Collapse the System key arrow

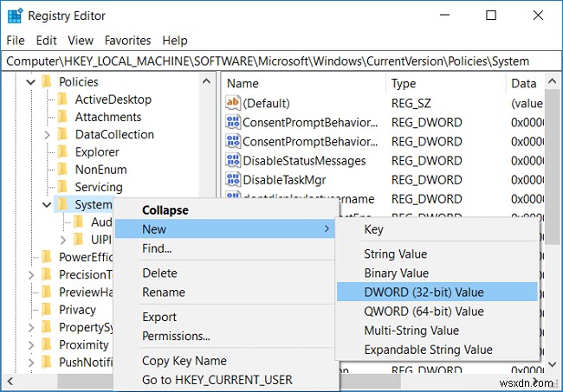[x=48, y=205]
